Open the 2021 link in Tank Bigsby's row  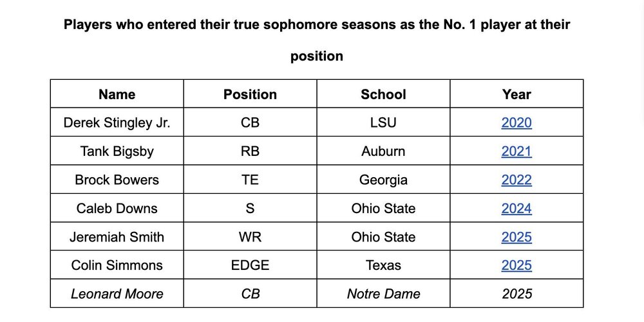coord(516,151)
